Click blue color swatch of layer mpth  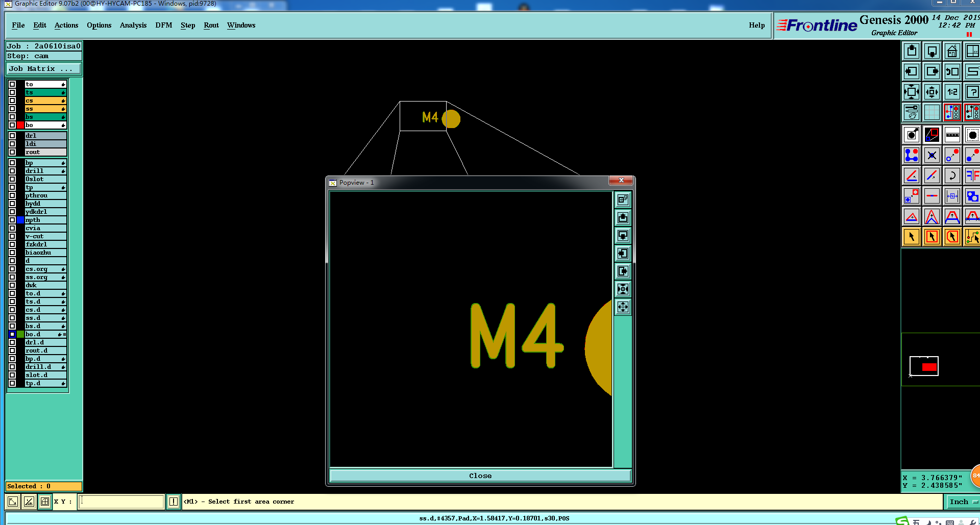[x=20, y=220]
